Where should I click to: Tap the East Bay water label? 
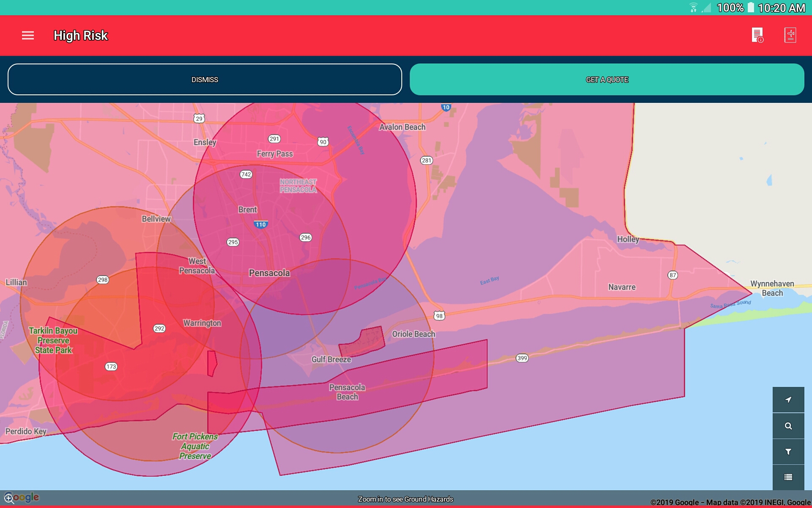(490, 281)
